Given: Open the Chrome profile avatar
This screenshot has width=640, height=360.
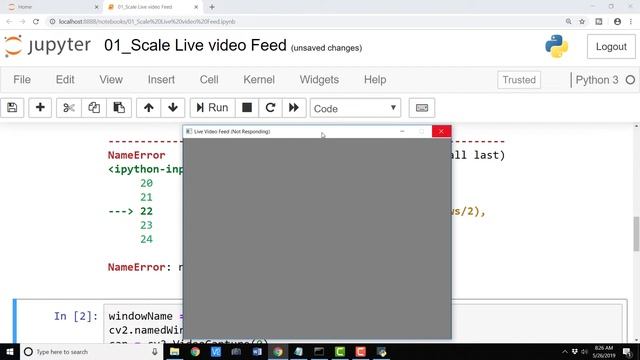Looking at the screenshot, I should (617, 22).
